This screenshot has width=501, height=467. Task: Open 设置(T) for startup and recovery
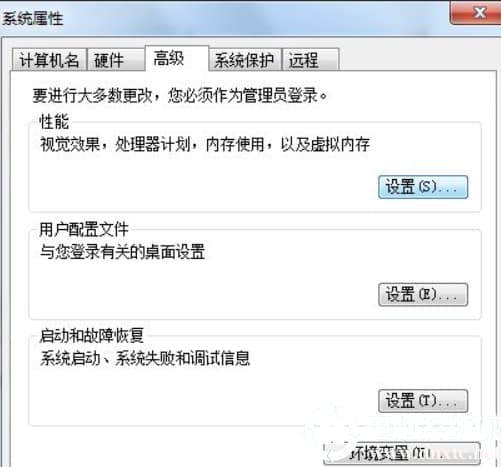tap(423, 401)
